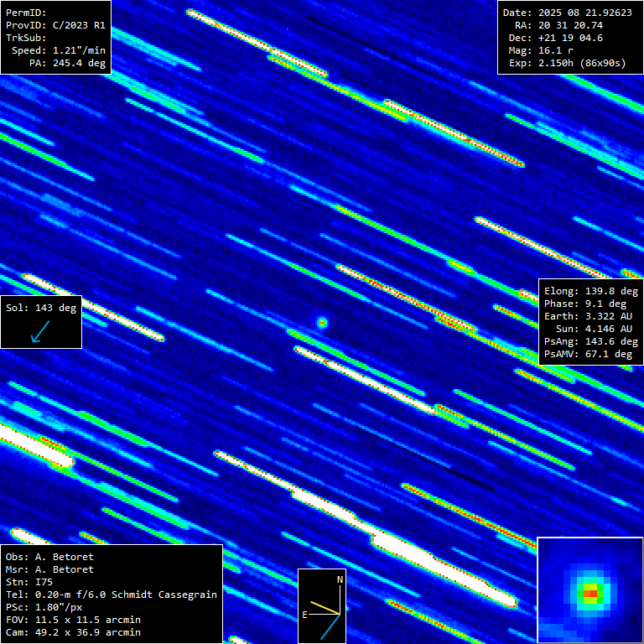Click the 'Sol: 143 deg' label
644x644 pixels.
pyautogui.click(x=41, y=308)
